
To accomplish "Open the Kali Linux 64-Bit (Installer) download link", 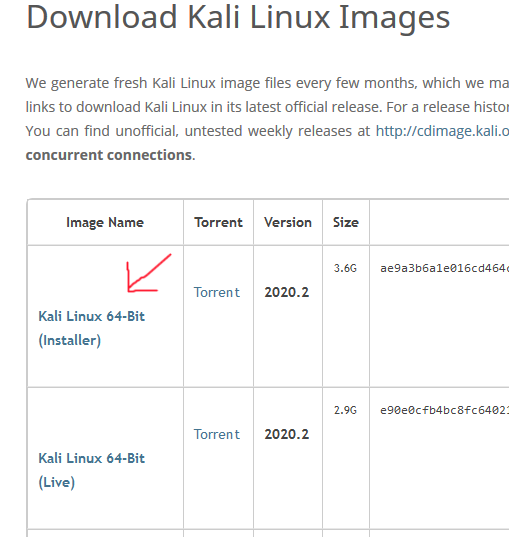I will click(x=91, y=328).
